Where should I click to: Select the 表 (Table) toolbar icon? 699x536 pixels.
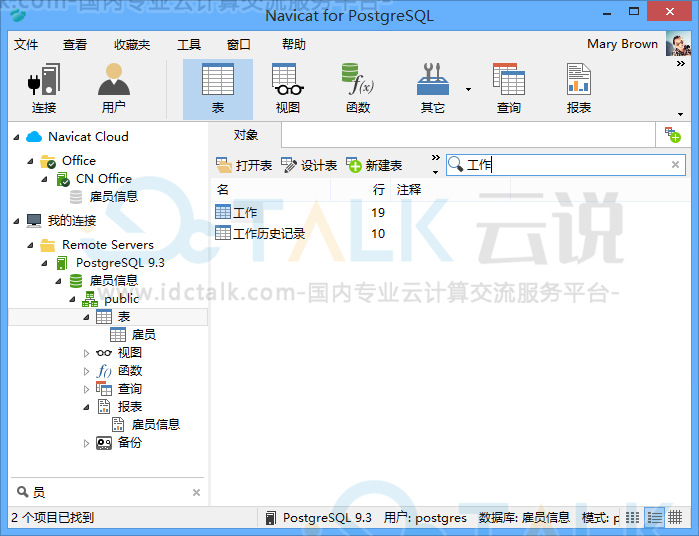click(x=218, y=89)
